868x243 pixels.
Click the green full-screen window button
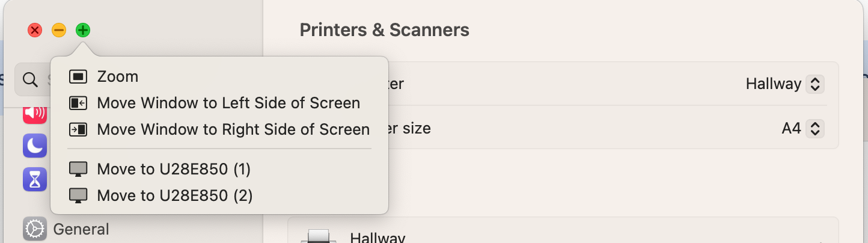click(x=83, y=30)
